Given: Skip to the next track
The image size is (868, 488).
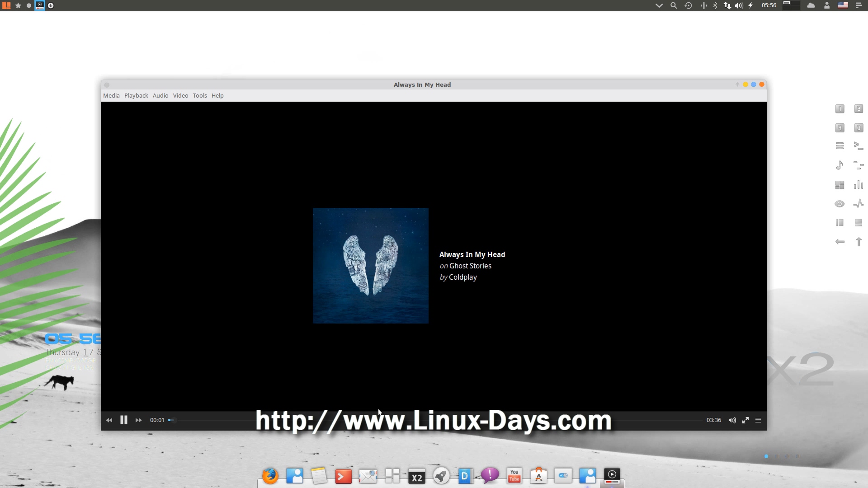Looking at the screenshot, I should coord(139,420).
